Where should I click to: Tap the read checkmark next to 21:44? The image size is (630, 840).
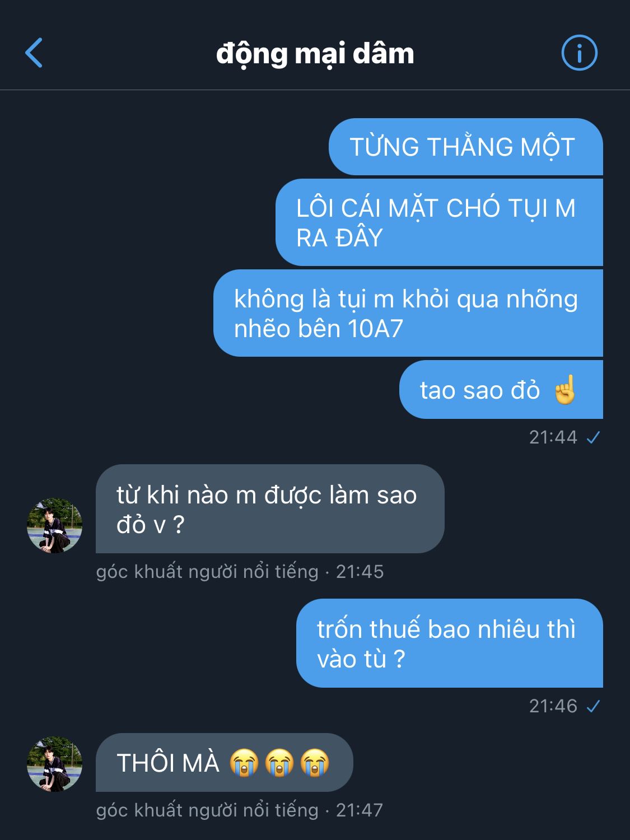pyautogui.click(x=593, y=437)
